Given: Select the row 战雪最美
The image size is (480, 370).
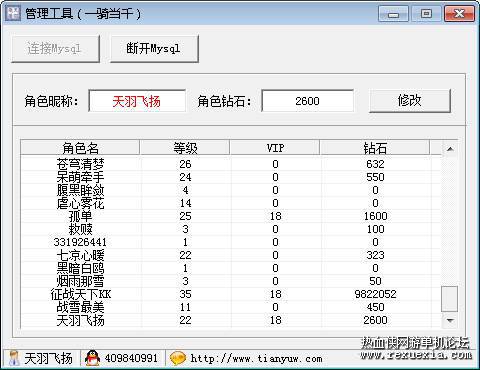Looking at the screenshot, I should click(x=231, y=307).
